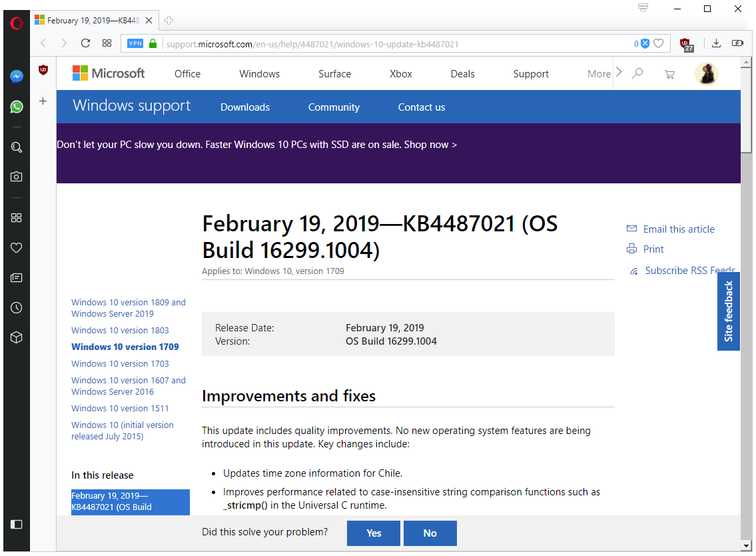This screenshot has width=756, height=556.
Task: Take a snapshot with camera icon
Action: pyautogui.click(x=17, y=177)
